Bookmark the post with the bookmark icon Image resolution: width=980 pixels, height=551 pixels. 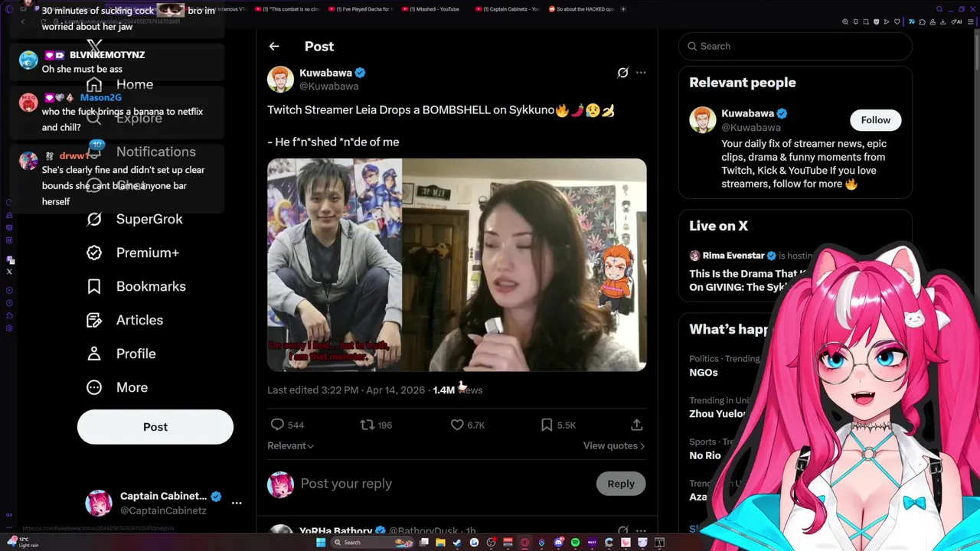pyautogui.click(x=547, y=425)
